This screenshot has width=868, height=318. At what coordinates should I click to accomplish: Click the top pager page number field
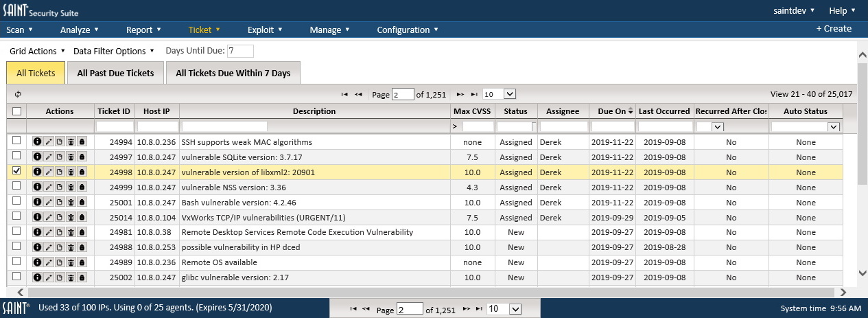tap(404, 94)
